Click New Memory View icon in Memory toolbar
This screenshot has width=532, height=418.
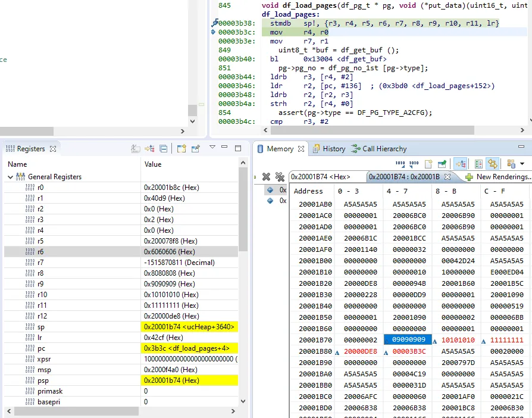pos(428,164)
